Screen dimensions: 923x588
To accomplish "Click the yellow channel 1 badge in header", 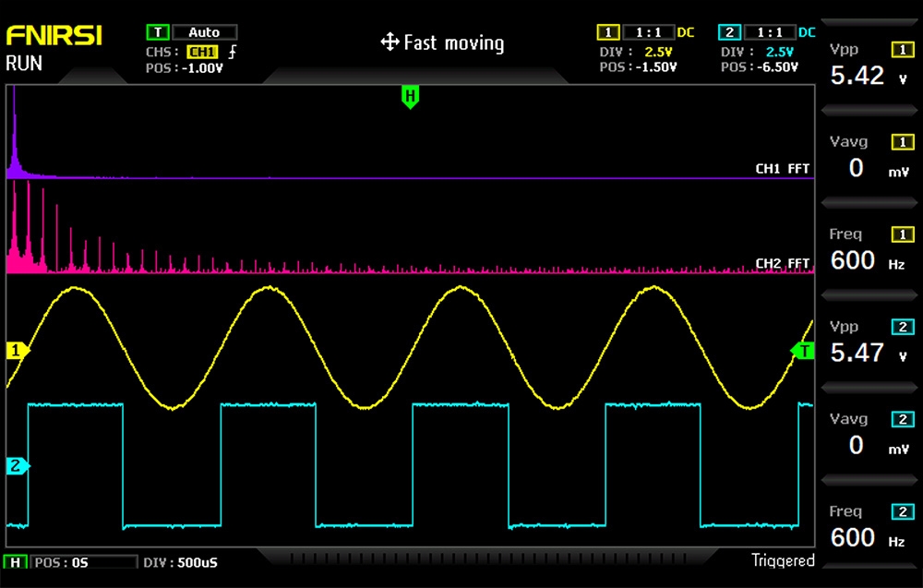I will [607, 32].
